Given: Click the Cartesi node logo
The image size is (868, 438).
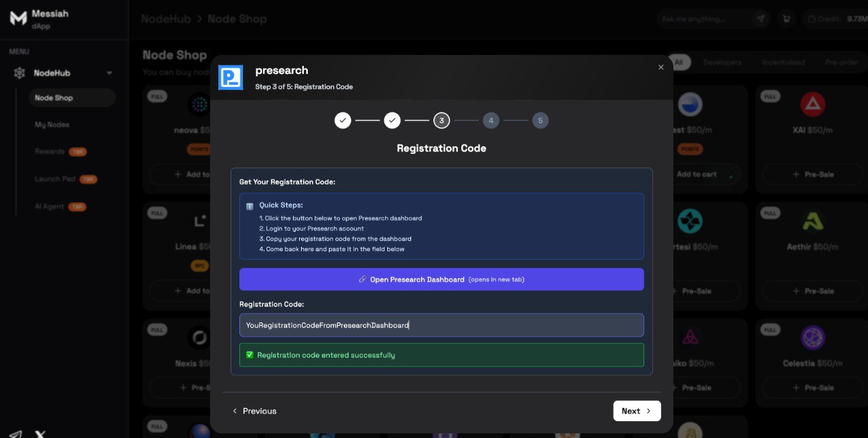Looking at the screenshot, I should click(690, 221).
